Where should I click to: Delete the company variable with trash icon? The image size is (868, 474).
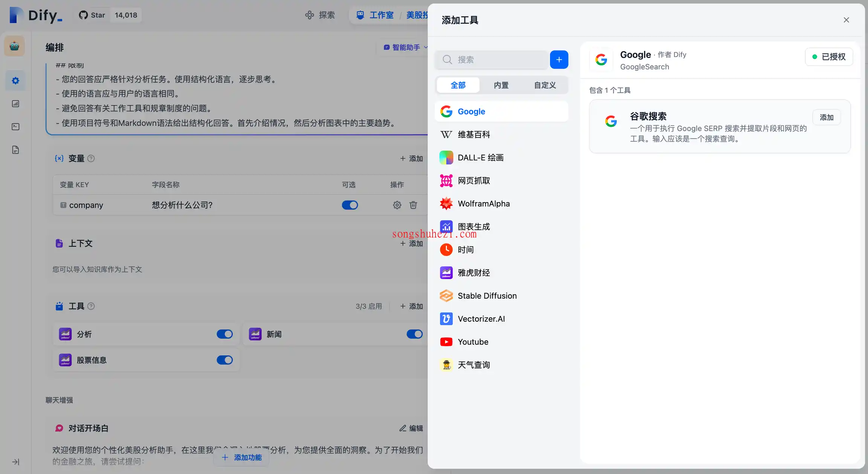click(x=413, y=205)
